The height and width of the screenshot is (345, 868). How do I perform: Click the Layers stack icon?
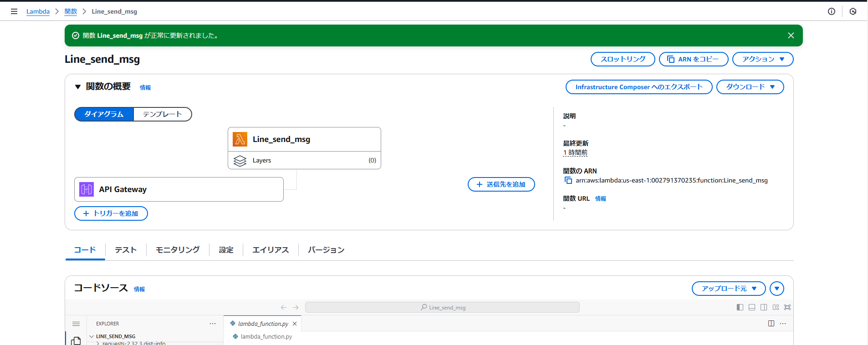pos(240,161)
